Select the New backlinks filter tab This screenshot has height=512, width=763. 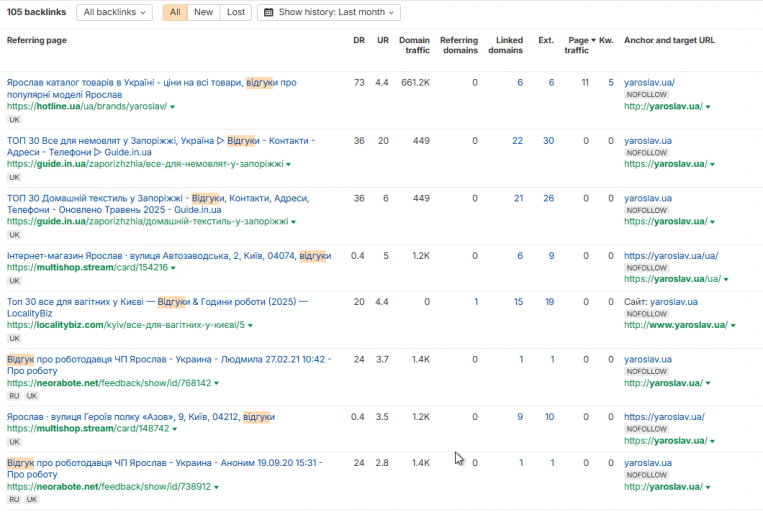tap(203, 12)
